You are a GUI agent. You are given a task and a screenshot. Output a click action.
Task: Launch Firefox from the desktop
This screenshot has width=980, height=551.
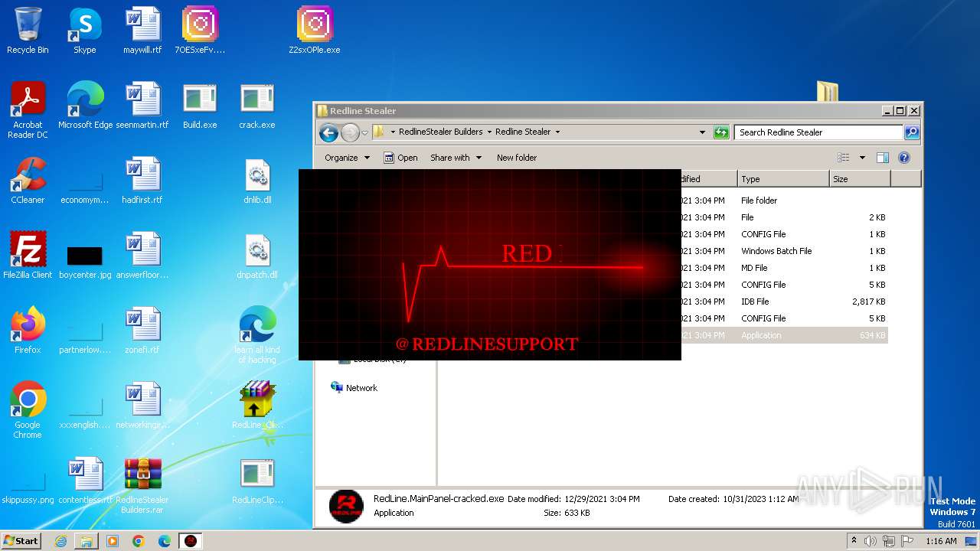(28, 331)
